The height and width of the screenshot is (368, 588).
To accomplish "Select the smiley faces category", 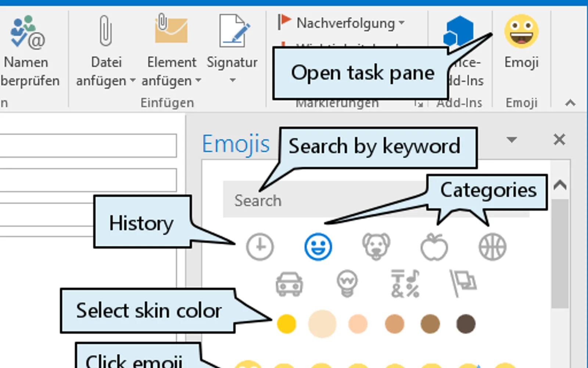I will [318, 247].
